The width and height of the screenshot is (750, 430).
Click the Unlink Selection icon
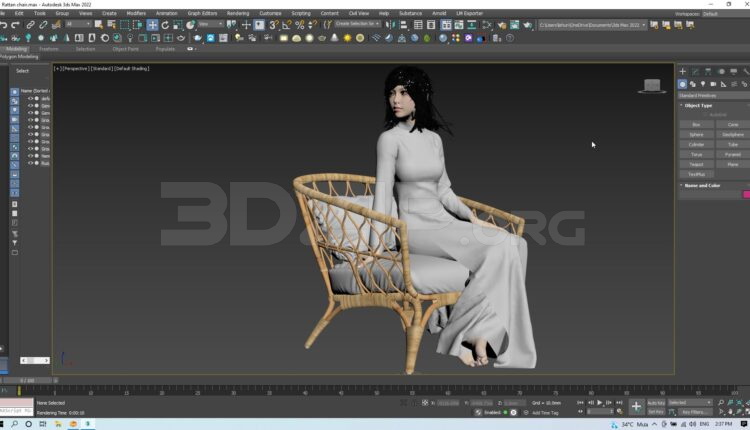tap(44, 25)
